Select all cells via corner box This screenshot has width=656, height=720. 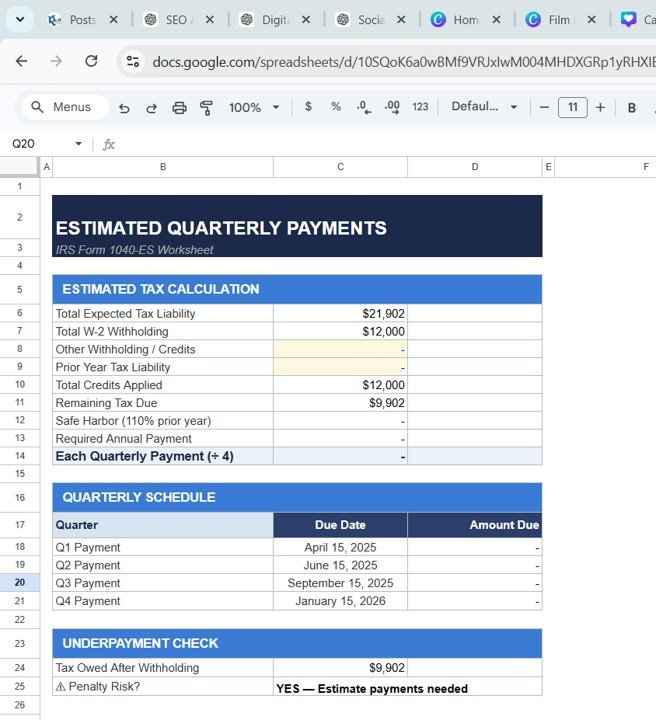(19, 166)
